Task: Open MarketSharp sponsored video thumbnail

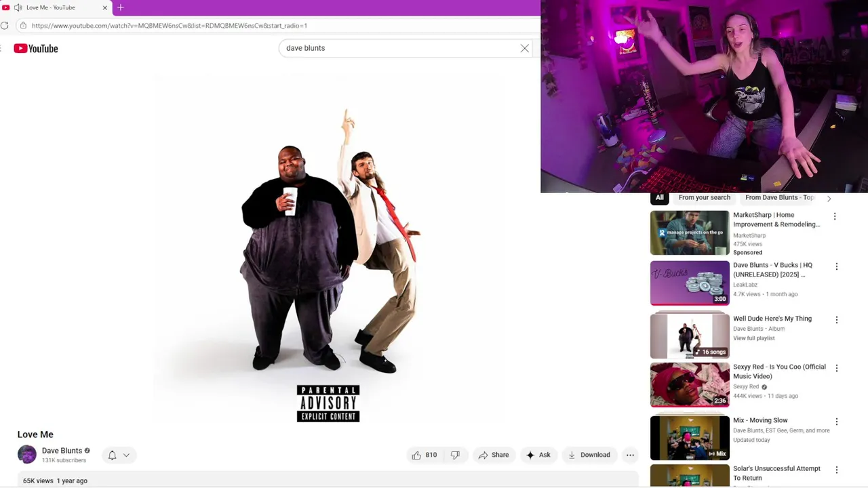Action: (x=690, y=233)
